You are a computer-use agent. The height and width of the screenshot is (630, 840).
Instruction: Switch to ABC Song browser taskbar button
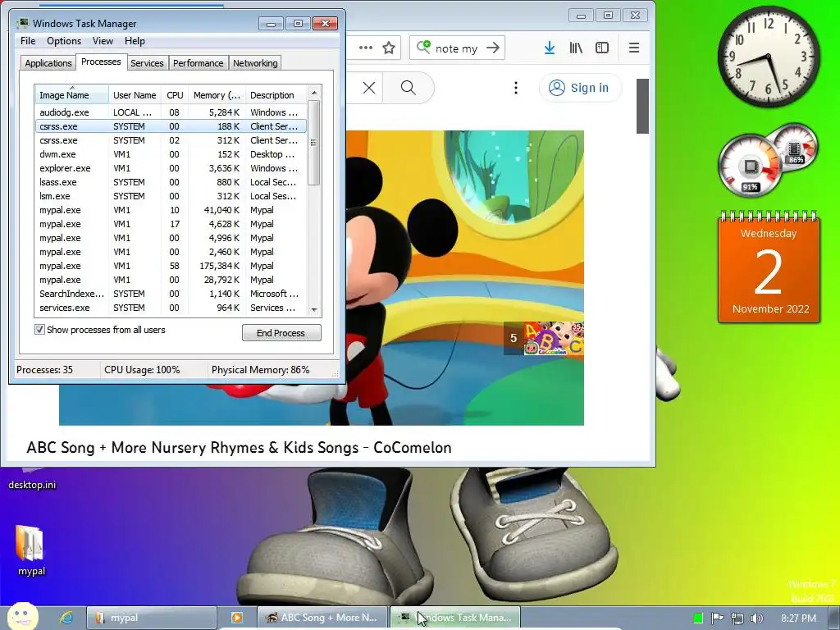point(322,618)
